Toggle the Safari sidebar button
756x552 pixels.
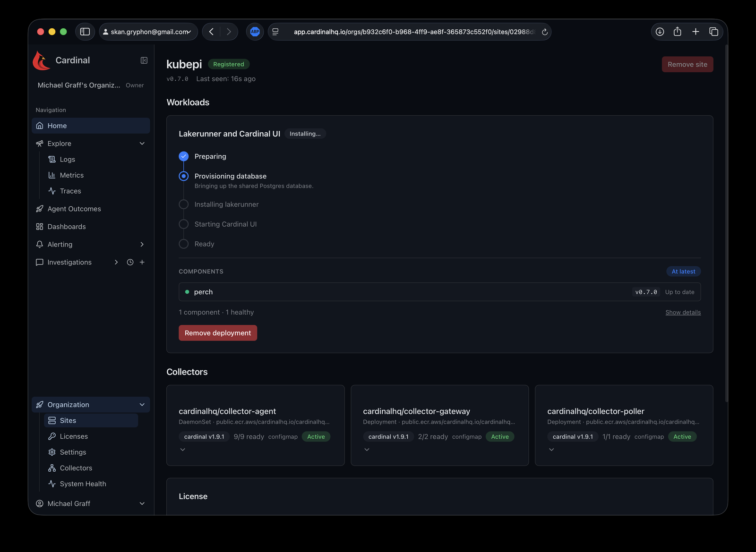[x=85, y=32]
